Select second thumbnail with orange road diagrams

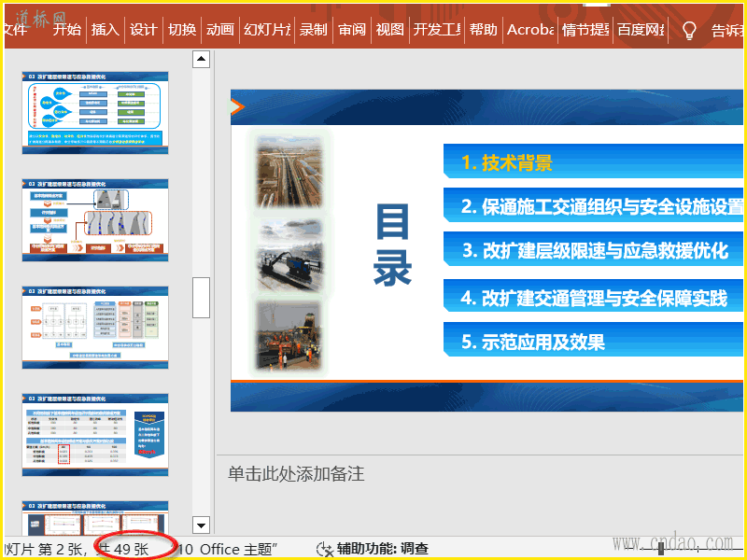tap(95, 220)
